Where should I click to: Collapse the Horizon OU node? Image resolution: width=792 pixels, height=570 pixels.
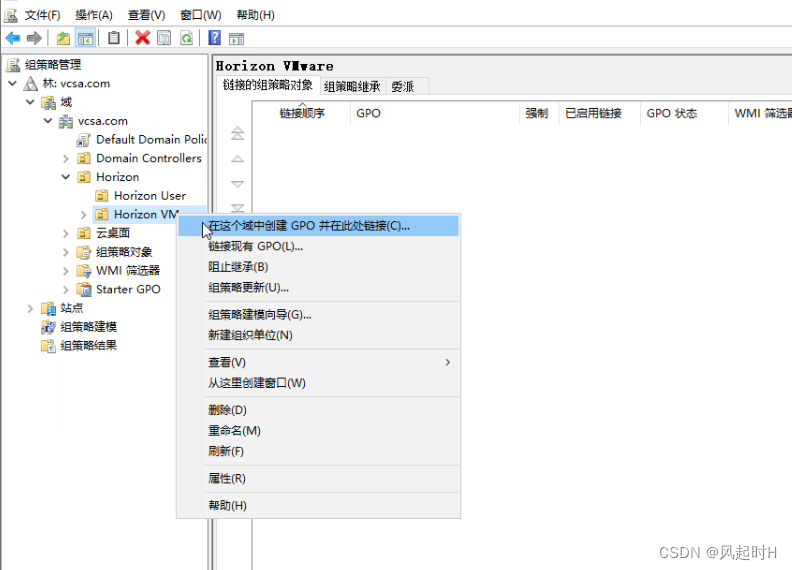pos(66,177)
